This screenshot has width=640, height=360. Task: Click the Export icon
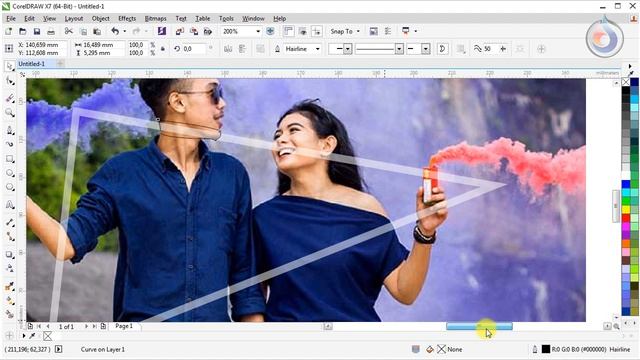click(194, 31)
